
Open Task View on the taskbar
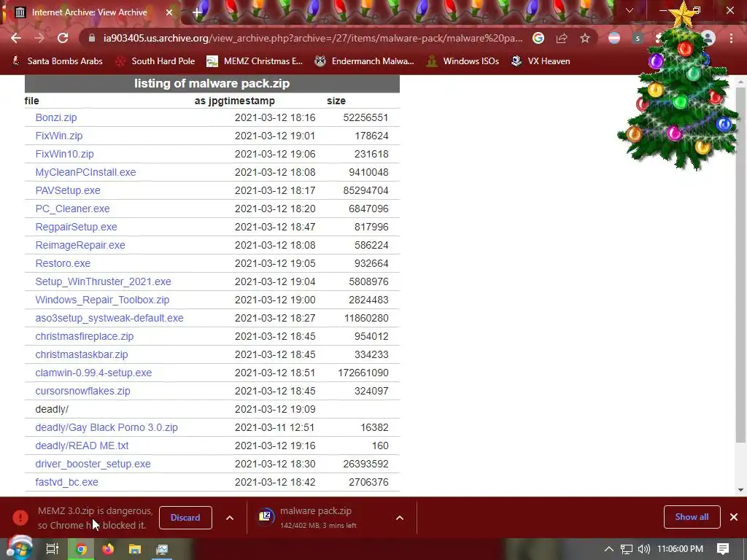(53, 549)
